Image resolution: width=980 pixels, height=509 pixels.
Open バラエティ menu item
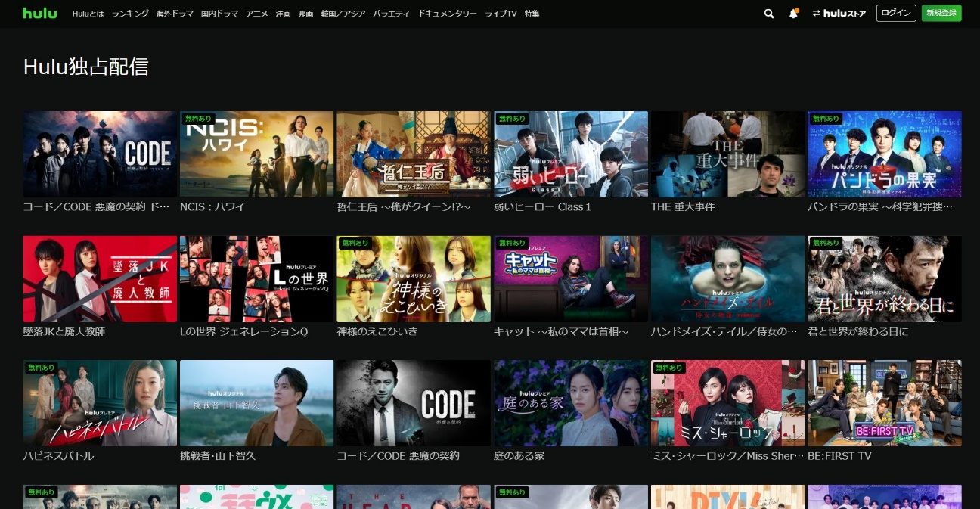click(391, 14)
